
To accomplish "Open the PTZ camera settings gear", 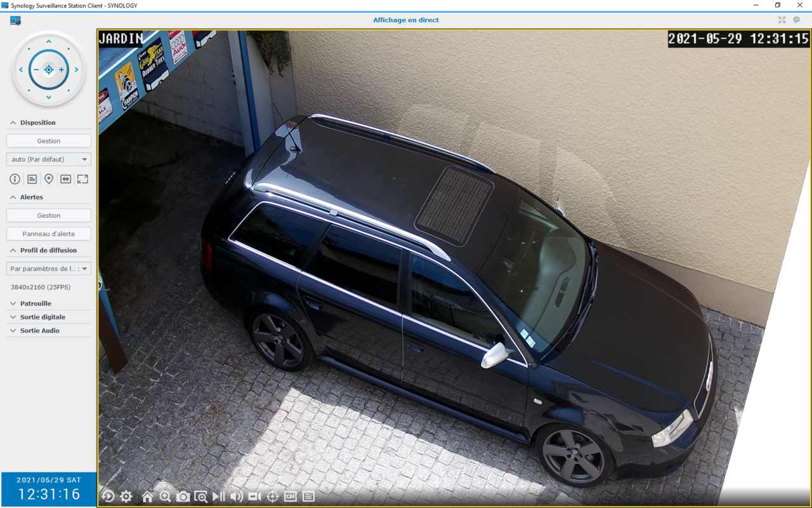I will click(x=126, y=497).
